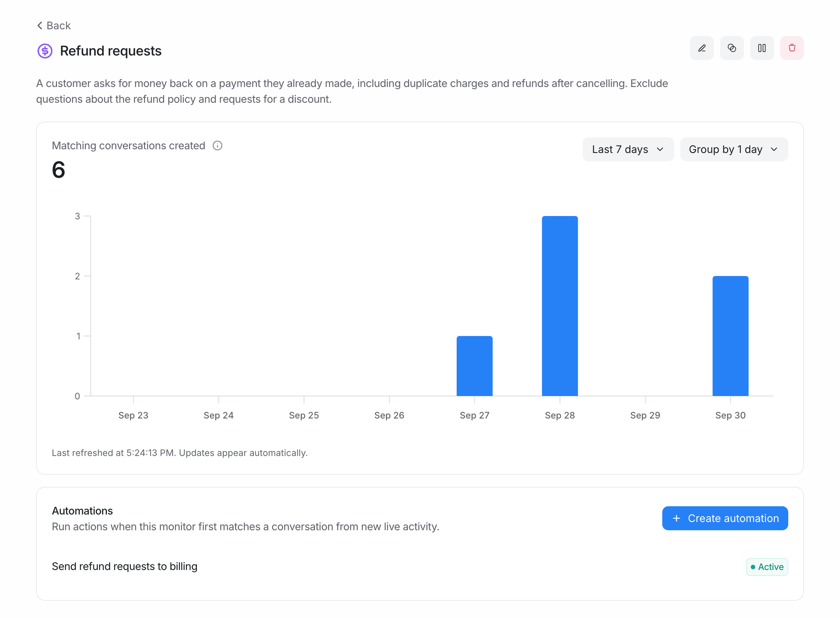
Task: Click the purple dollar monitor icon
Action: pos(45,51)
